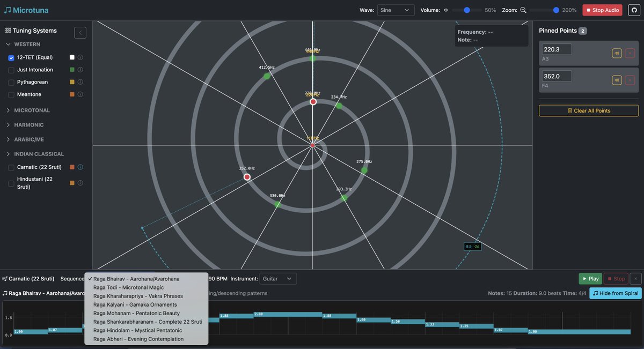
Task: Select the 234.7Hz spiral point
Action: tap(339, 106)
